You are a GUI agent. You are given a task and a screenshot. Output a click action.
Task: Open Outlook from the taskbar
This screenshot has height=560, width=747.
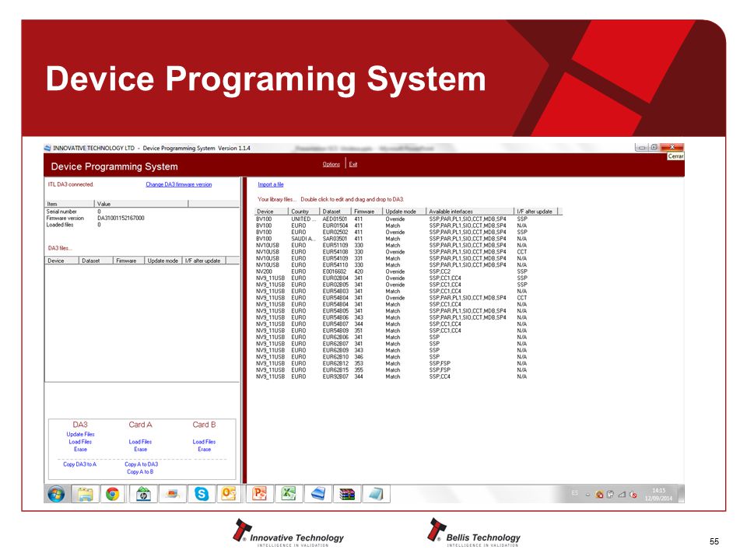click(x=229, y=495)
